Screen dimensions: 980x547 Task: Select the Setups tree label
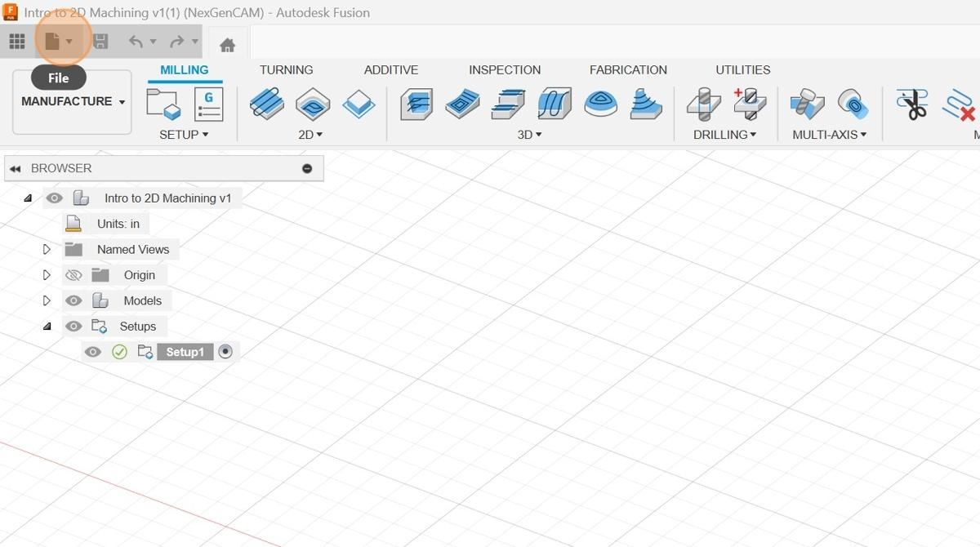pos(137,327)
